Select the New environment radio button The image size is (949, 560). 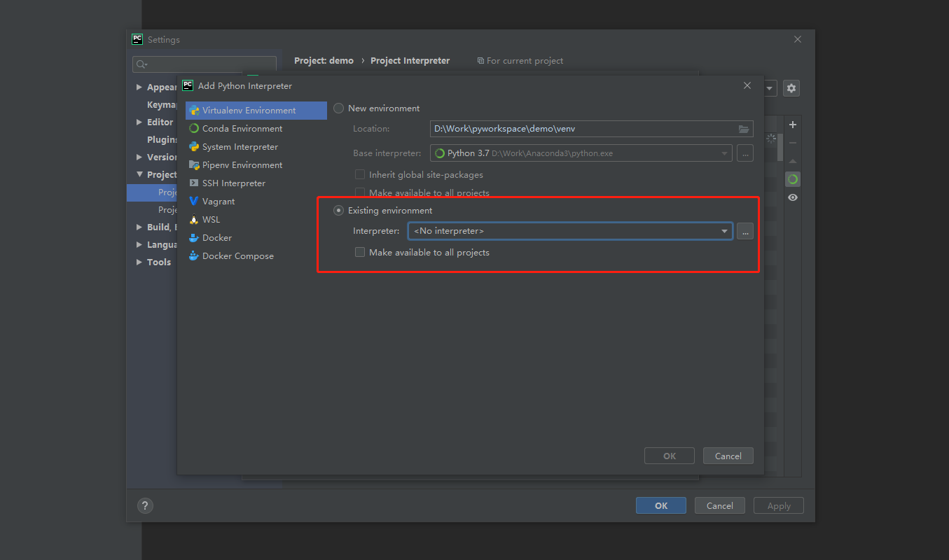pos(339,108)
